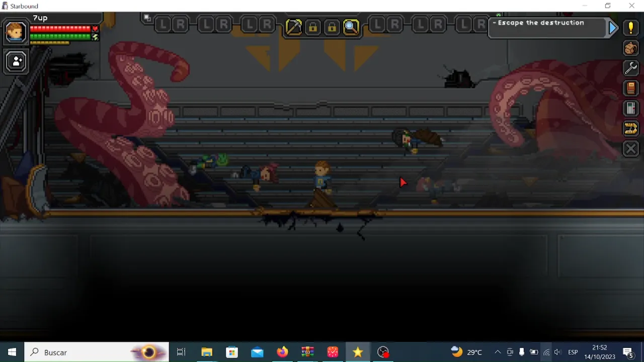Viewport: 644px width, 362px height.
Task: Select the Inspect magnifying glass tool
Action: click(x=351, y=27)
